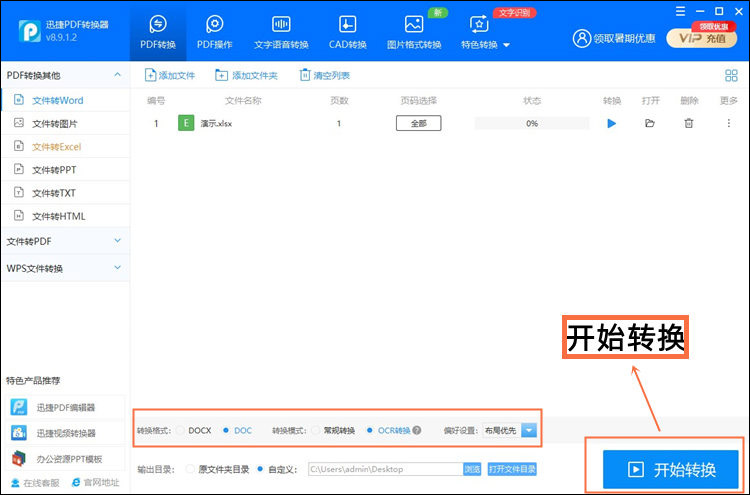The height and width of the screenshot is (495, 750).
Task: Select DOC output format
Action: click(x=238, y=430)
